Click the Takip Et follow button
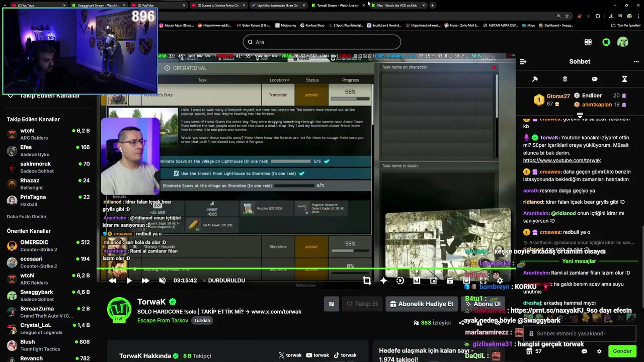Viewport: 644px width, 362px height. tap(362, 304)
